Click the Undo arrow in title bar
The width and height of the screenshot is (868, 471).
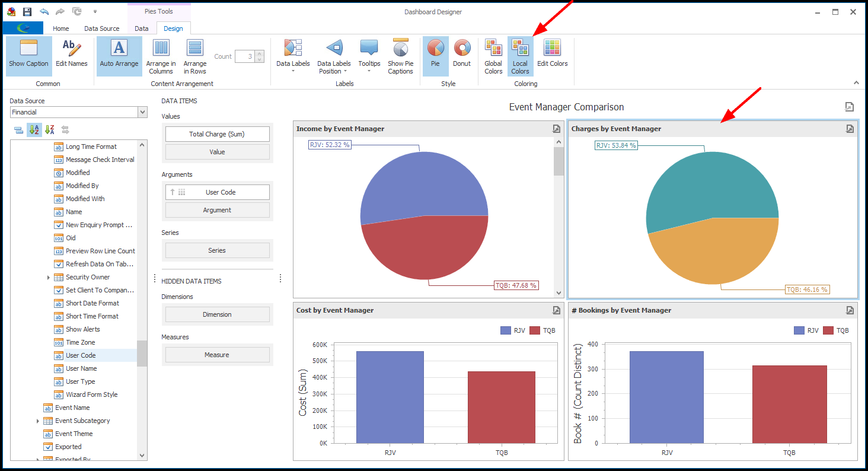tap(44, 12)
